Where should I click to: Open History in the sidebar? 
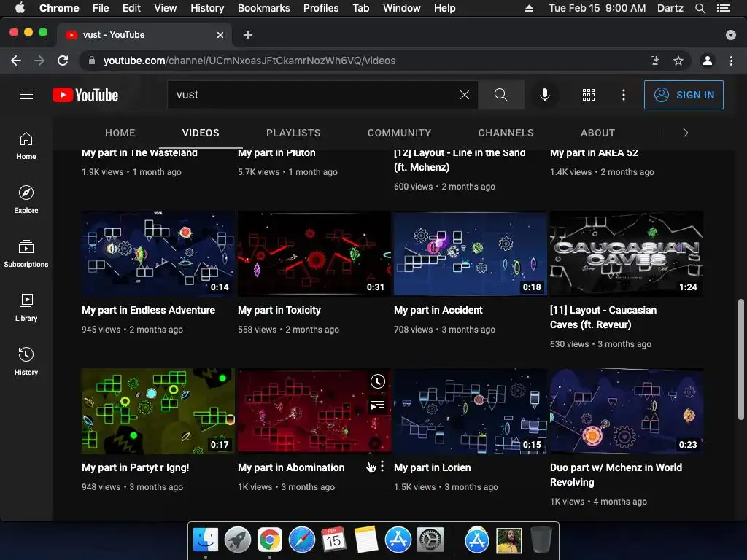click(x=26, y=362)
